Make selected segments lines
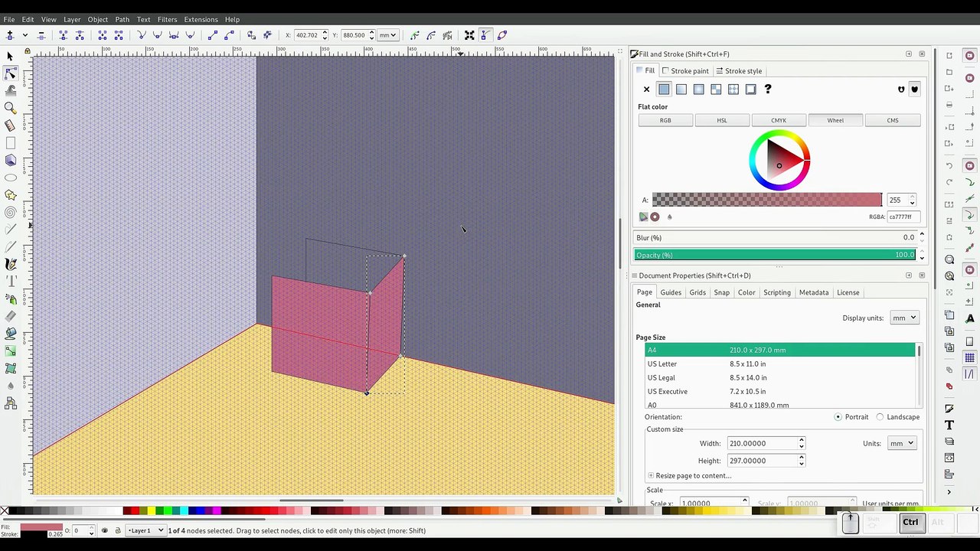980x551 pixels. point(212,35)
